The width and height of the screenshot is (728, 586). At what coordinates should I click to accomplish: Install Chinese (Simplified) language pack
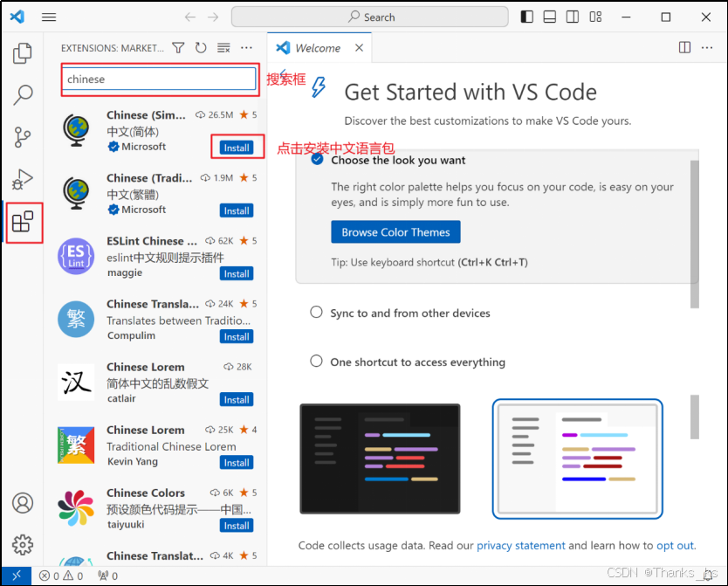click(237, 148)
